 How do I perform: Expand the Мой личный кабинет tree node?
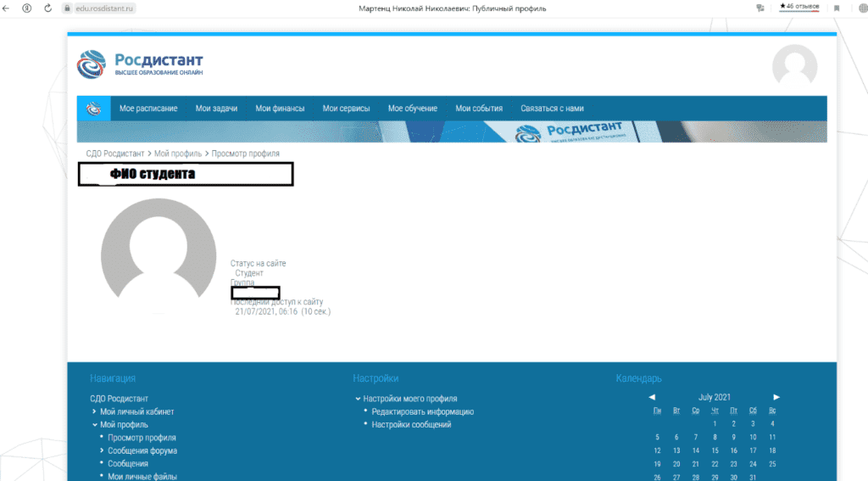(x=94, y=411)
